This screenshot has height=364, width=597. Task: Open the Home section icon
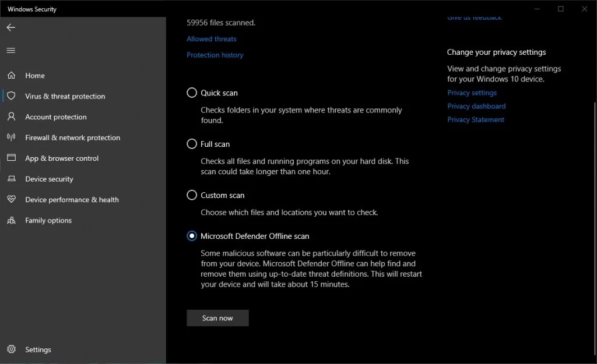click(11, 75)
